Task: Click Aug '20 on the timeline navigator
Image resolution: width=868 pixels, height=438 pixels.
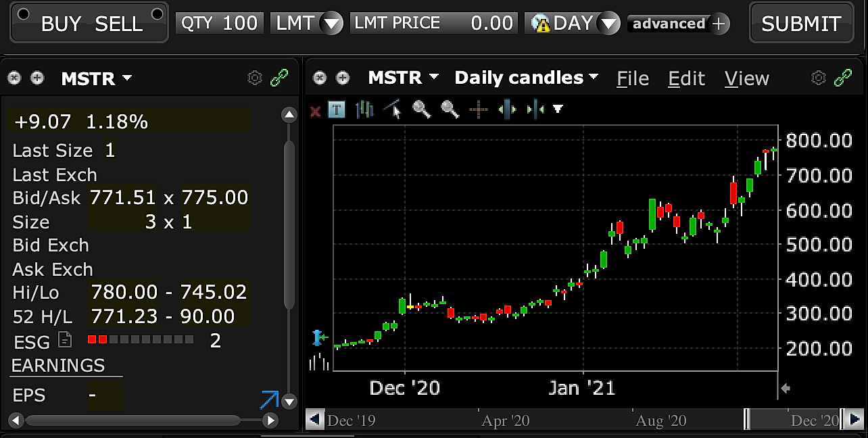Action: click(661, 421)
